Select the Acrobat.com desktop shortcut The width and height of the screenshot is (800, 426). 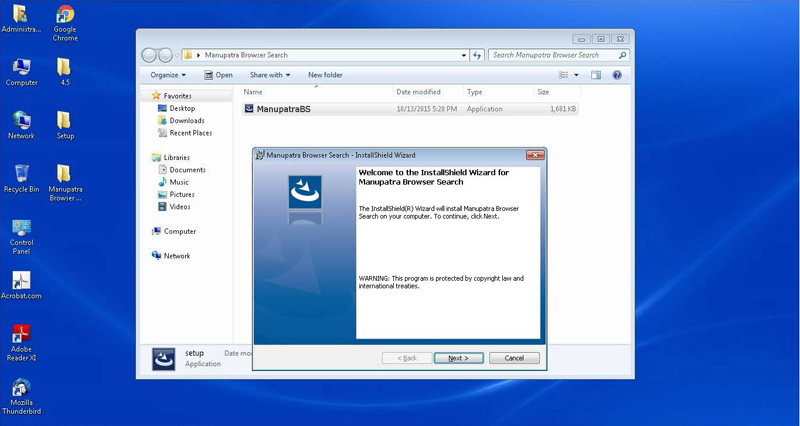pyautogui.click(x=21, y=285)
